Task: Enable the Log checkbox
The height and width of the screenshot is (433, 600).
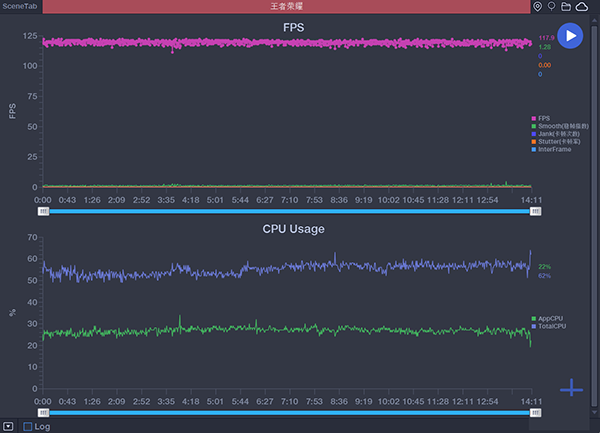Action: pyautogui.click(x=28, y=426)
